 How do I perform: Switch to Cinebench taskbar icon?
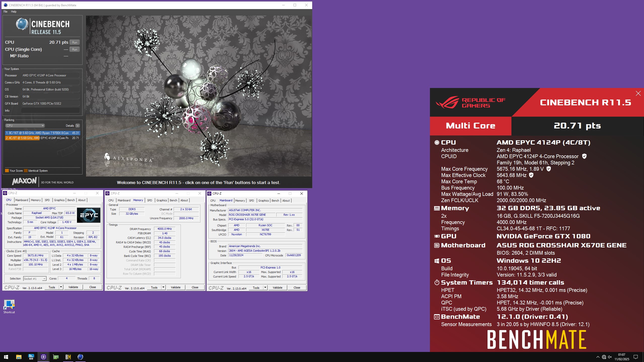[80, 357]
